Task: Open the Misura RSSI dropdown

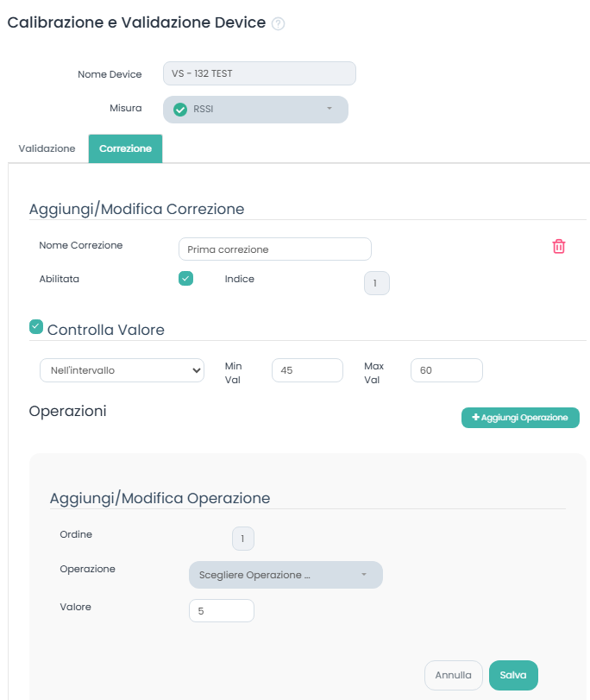Action: tap(255, 110)
